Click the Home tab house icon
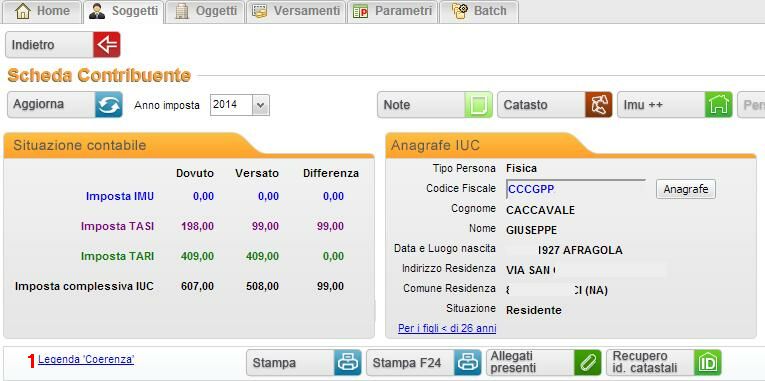The height and width of the screenshot is (381, 765). click(x=23, y=11)
